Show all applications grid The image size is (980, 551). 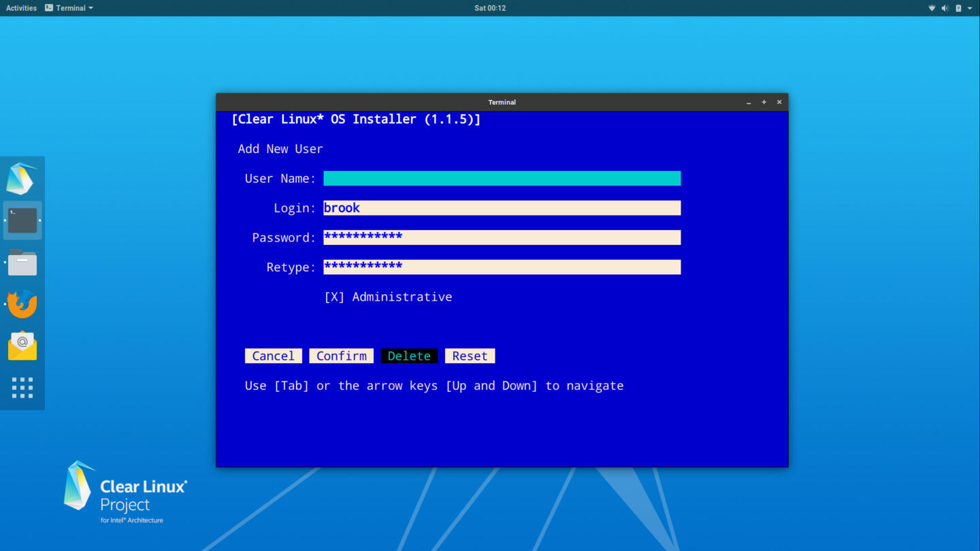[x=22, y=387]
